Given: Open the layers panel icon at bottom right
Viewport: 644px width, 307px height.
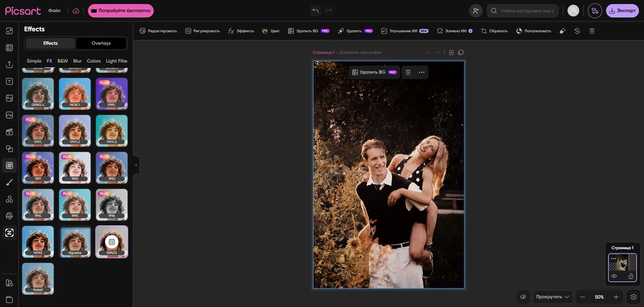Looking at the screenshot, I should (634, 297).
